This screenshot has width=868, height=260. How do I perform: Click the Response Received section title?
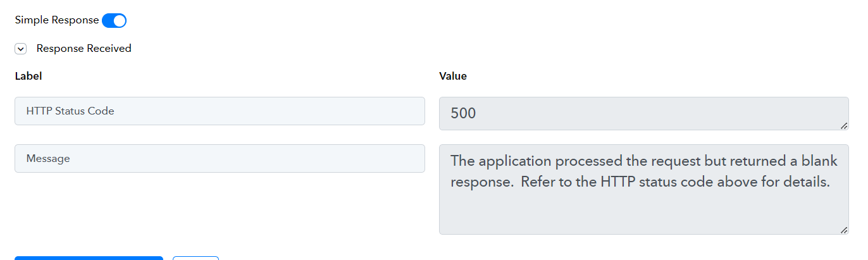point(84,48)
